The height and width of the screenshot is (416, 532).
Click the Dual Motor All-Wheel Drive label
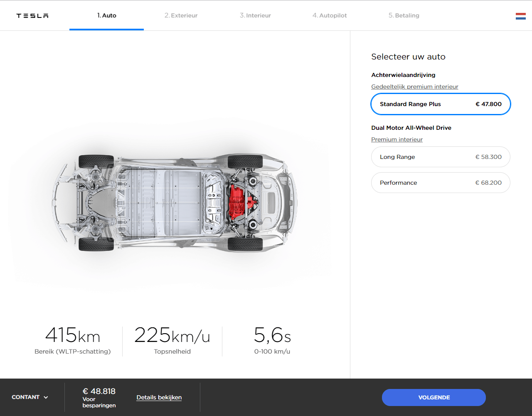coord(411,128)
